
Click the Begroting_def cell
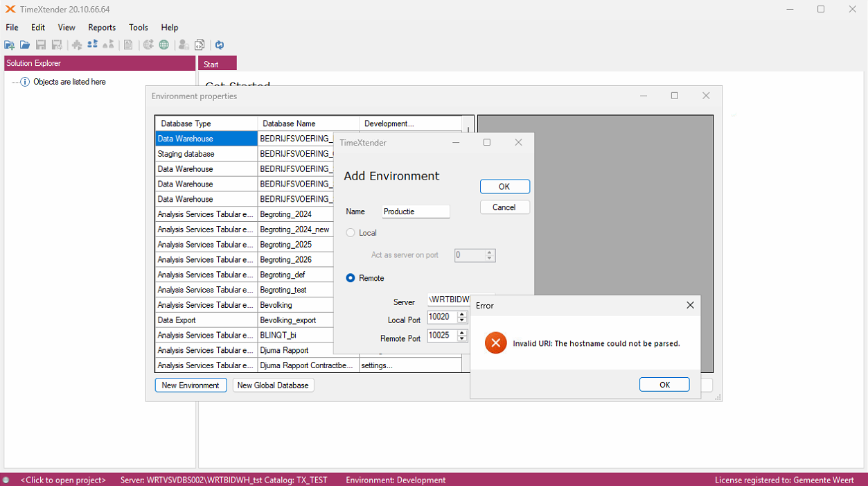(295, 275)
